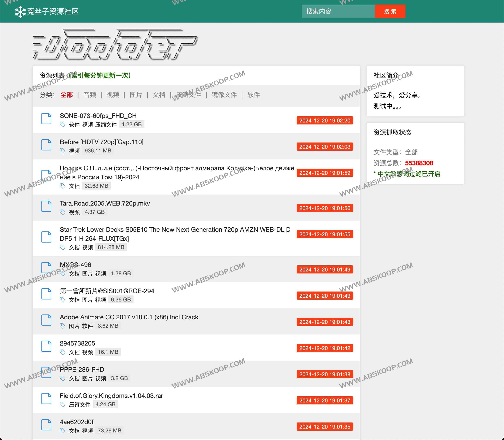This screenshot has height=440, width=504.
Task: Click file icon beside SONE-073-60fps_FHD_CH
Action: point(46,119)
